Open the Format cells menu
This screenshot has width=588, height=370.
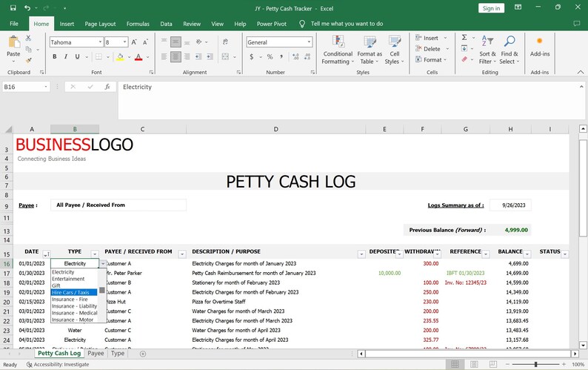431,60
